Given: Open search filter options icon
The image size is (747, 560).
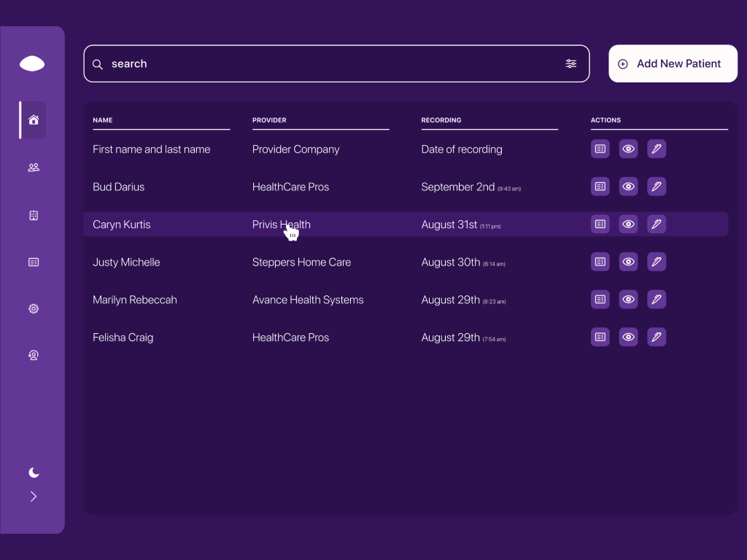Looking at the screenshot, I should [571, 63].
